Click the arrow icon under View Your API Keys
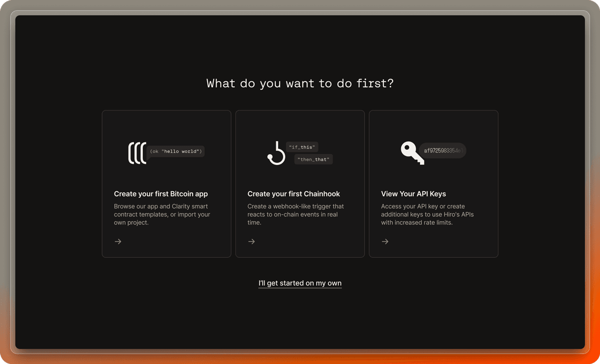 pyautogui.click(x=385, y=241)
